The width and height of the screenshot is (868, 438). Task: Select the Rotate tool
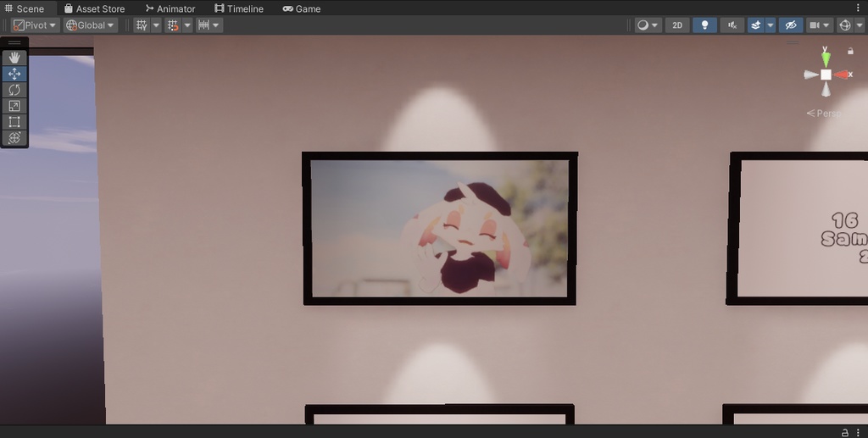coord(14,90)
